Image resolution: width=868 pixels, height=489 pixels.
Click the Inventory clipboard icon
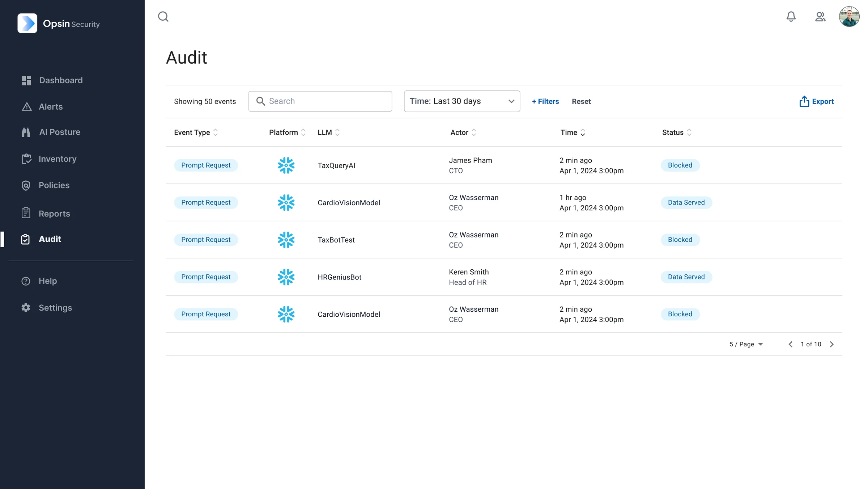coord(26,159)
